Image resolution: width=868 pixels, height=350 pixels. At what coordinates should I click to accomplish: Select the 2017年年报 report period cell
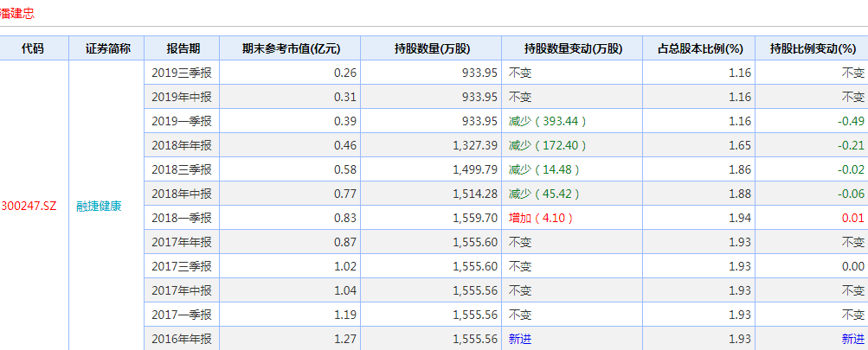tap(182, 242)
